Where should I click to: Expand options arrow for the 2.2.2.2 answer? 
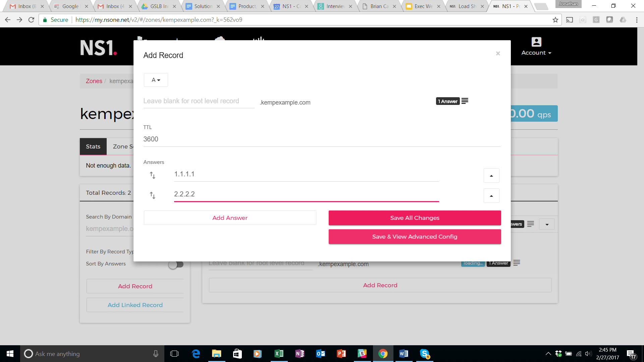[491, 196]
